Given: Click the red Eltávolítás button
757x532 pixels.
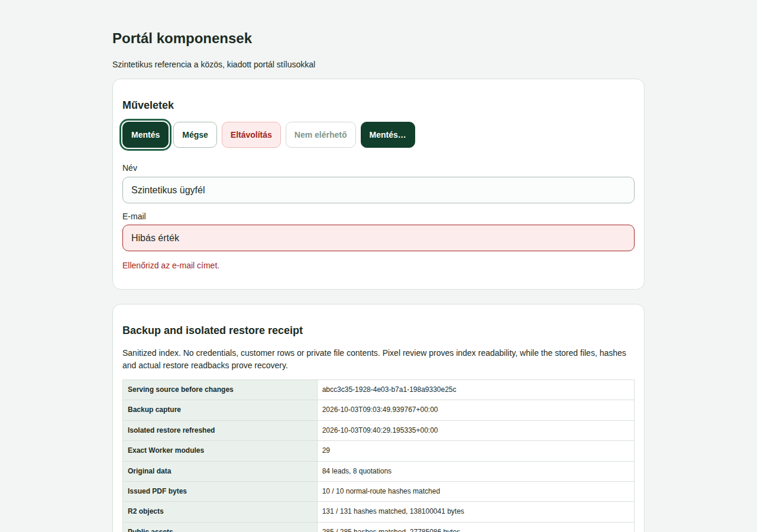Looking at the screenshot, I should tap(251, 135).
